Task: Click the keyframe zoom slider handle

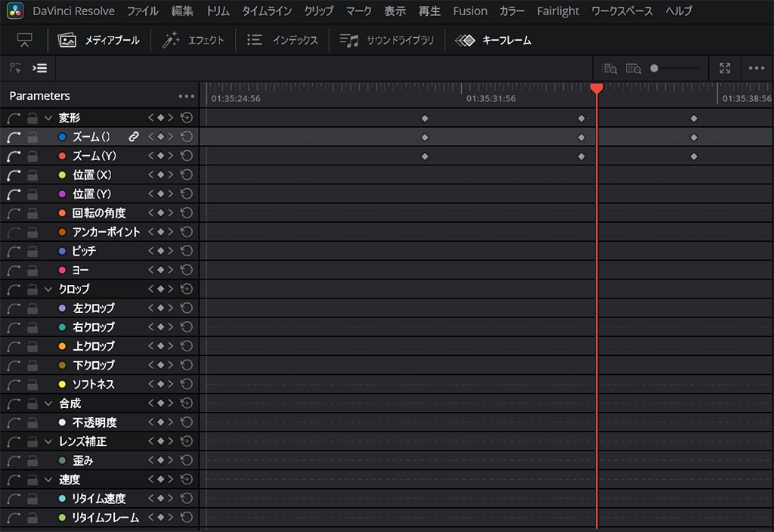Action: (x=655, y=68)
